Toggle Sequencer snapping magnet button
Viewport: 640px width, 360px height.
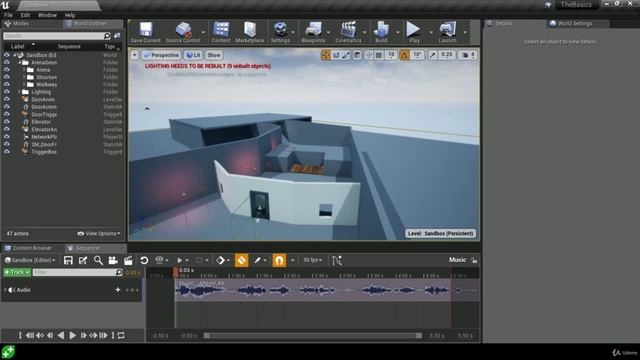279,260
